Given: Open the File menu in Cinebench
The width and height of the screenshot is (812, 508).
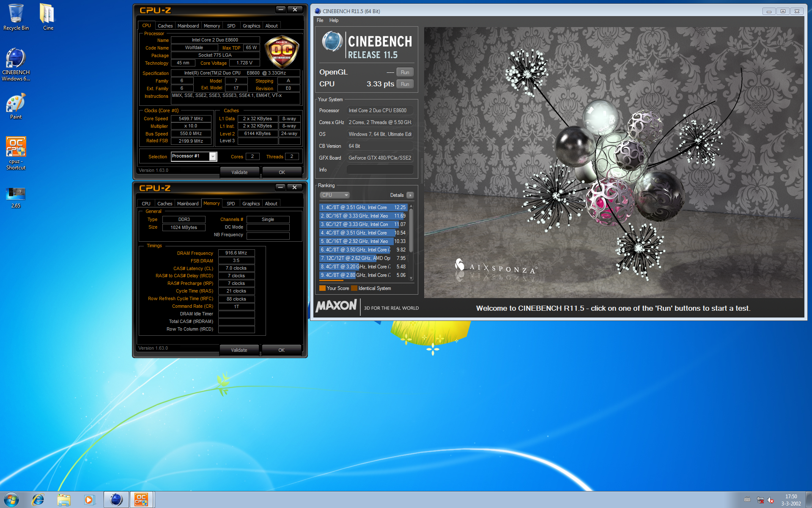Looking at the screenshot, I should [320, 20].
